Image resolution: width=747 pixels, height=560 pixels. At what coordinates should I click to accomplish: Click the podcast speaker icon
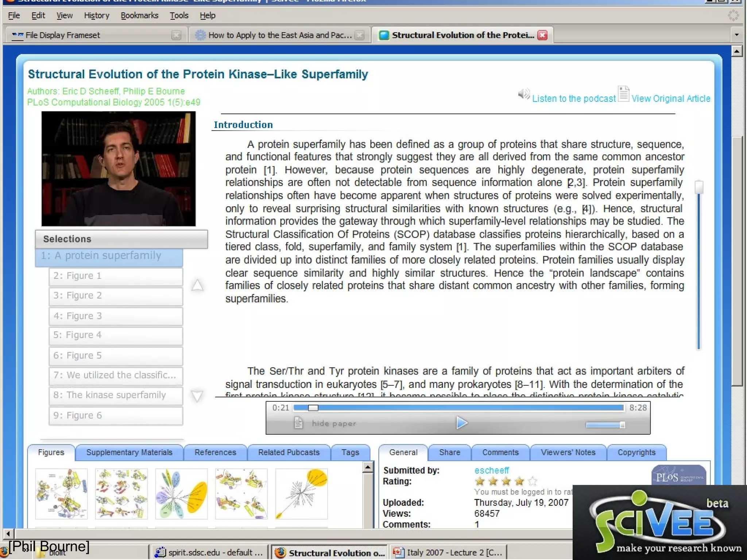tap(524, 94)
